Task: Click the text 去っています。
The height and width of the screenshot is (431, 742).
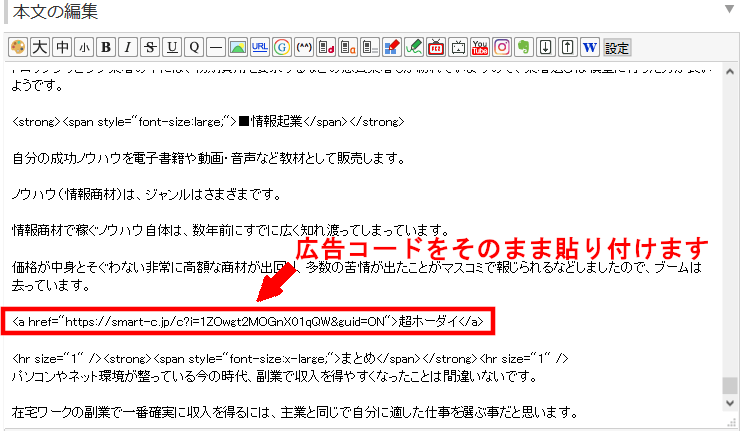Action: (51, 285)
